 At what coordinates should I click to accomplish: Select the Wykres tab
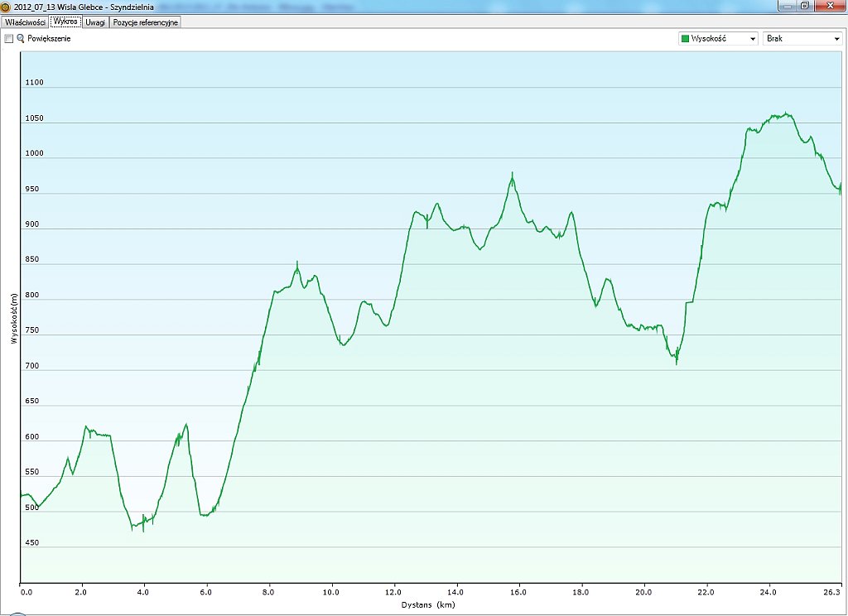pos(65,22)
